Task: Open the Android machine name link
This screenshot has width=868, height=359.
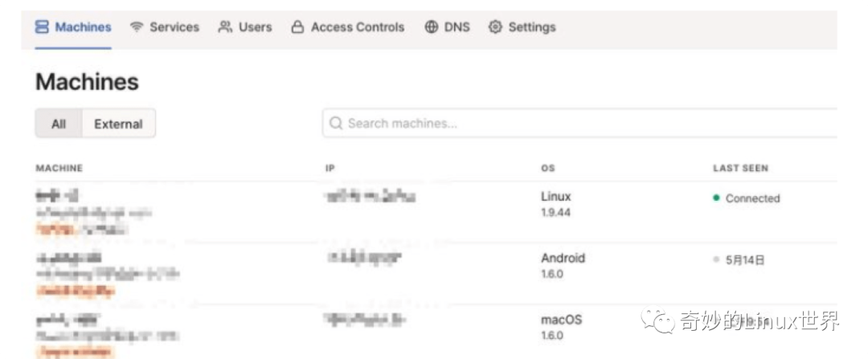Action: (x=69, y=257)
